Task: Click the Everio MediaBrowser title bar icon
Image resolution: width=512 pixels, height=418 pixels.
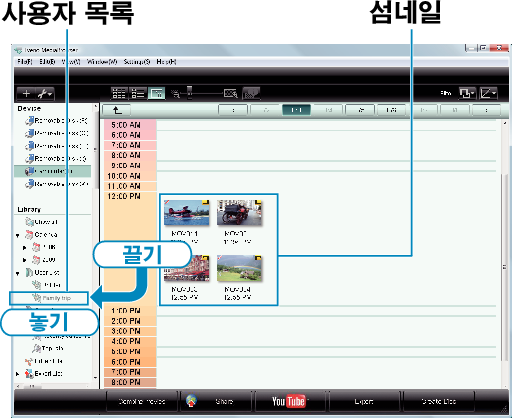Action: click(18, 50)
